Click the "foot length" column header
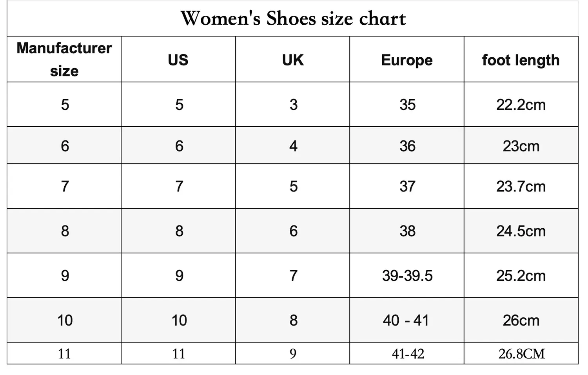 coord(521,60)
